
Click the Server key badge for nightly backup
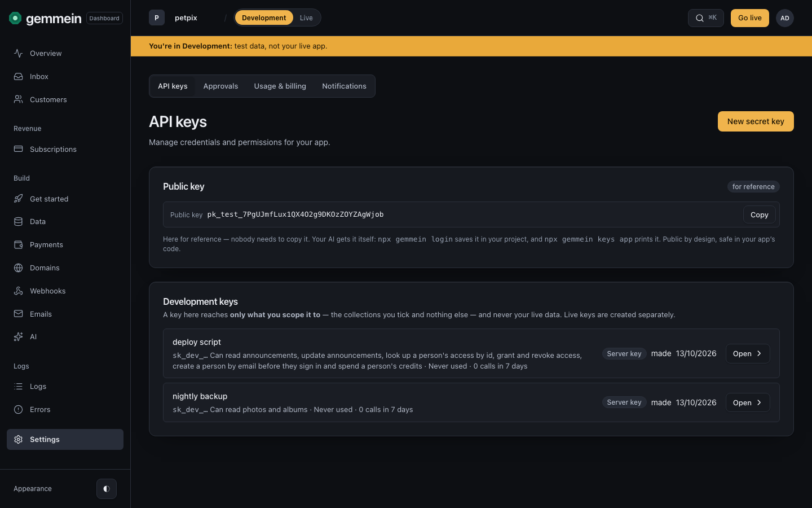[624, 402]
